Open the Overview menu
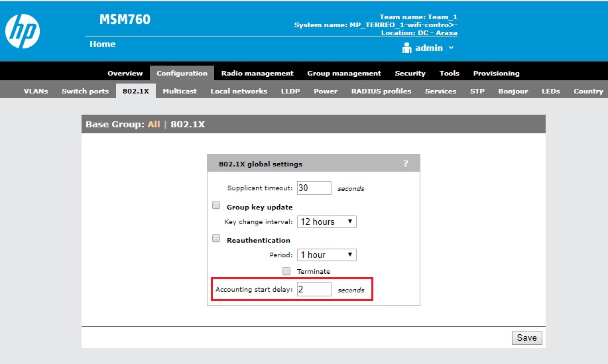 (125, 74)
